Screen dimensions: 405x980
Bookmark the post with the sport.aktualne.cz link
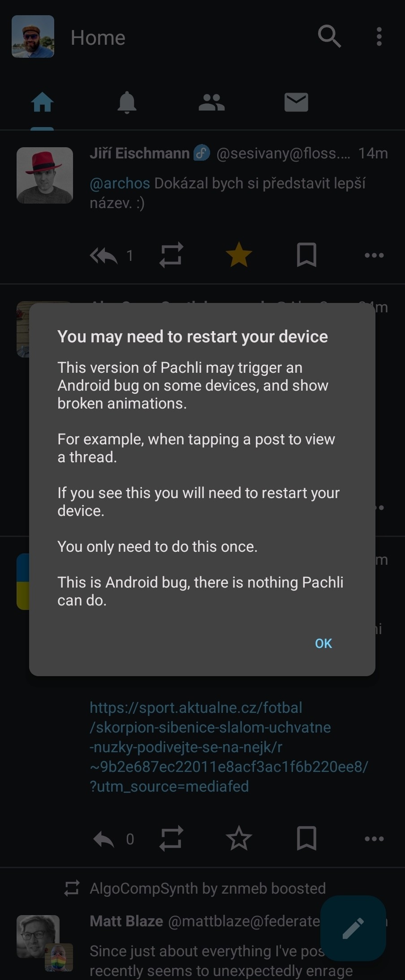(x=307, y=838)
